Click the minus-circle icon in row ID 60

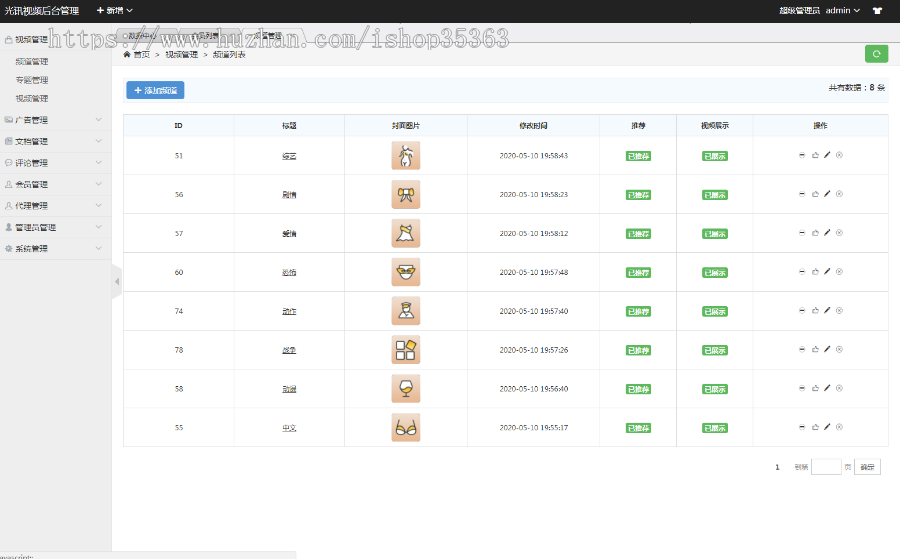click(x=802, y=272)
